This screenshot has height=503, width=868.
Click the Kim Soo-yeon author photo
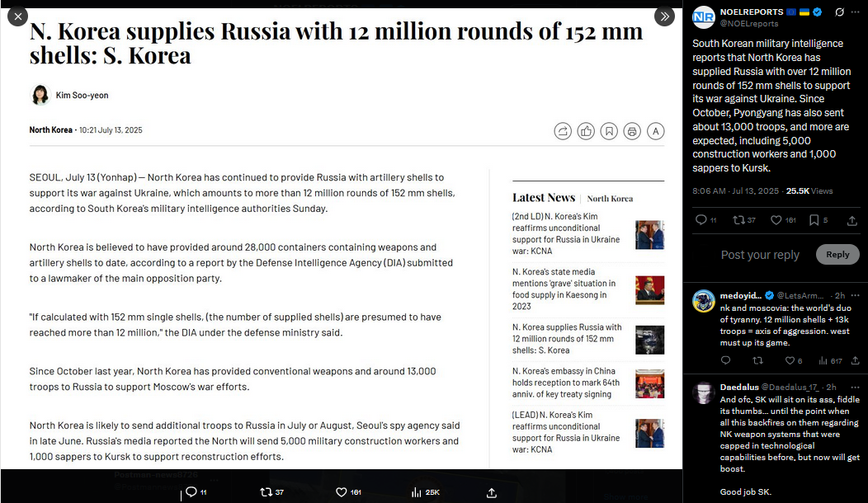tap(40, 95)
